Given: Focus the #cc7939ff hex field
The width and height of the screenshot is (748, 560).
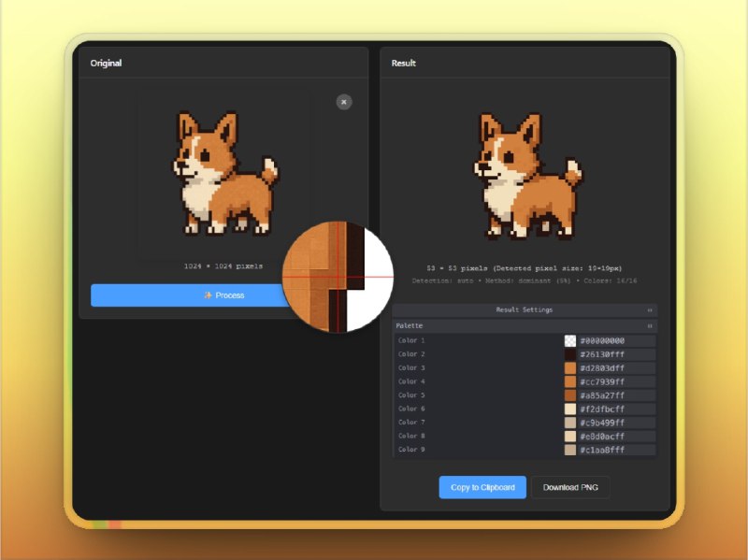Looking at the screenshot, I should point(616,382).
